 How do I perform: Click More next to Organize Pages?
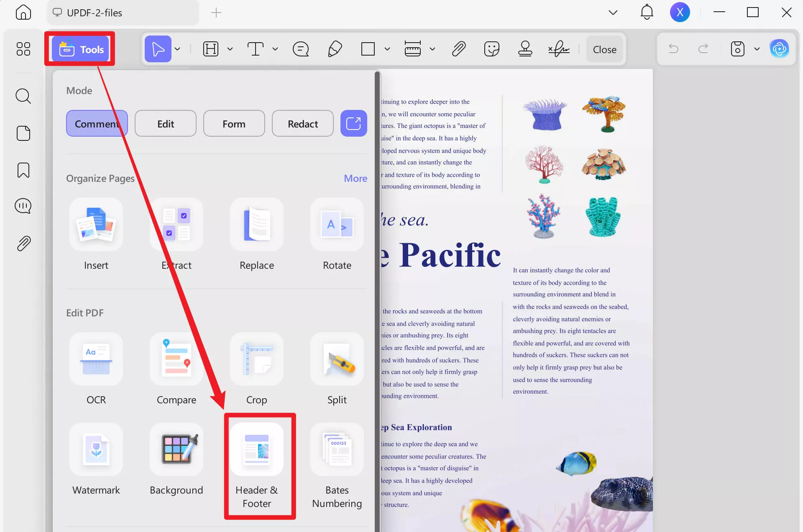(x=355, y=178)
